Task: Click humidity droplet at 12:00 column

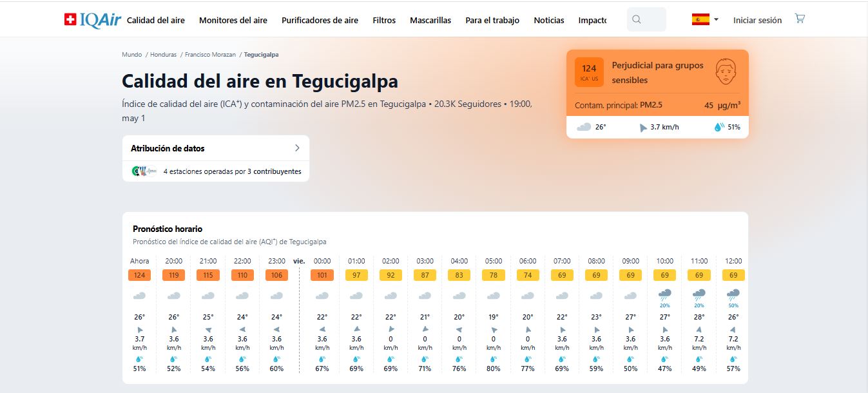Action: 733,359
